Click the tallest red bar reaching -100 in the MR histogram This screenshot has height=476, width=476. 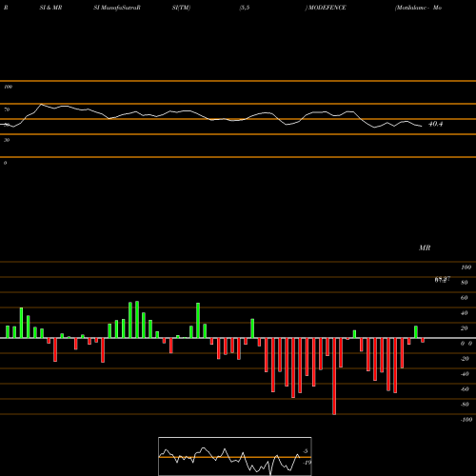[334, 376]
